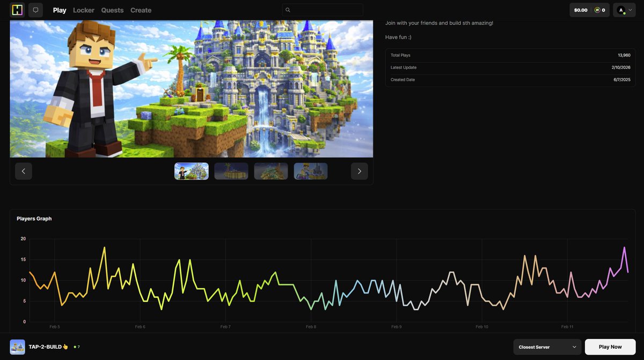Screen dimensions: 644x360
Task: Select the first castle thumbnail
Action: tap(192, 171)
